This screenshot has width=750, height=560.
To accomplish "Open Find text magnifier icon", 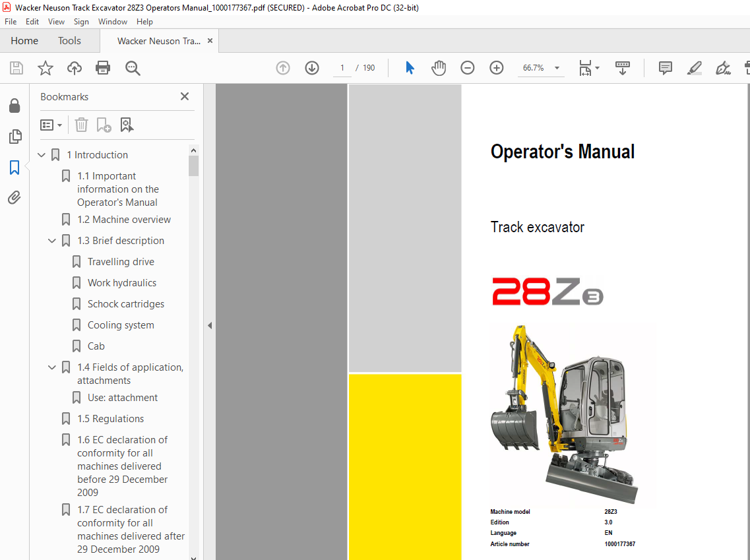I will click(x=133, y=68).
